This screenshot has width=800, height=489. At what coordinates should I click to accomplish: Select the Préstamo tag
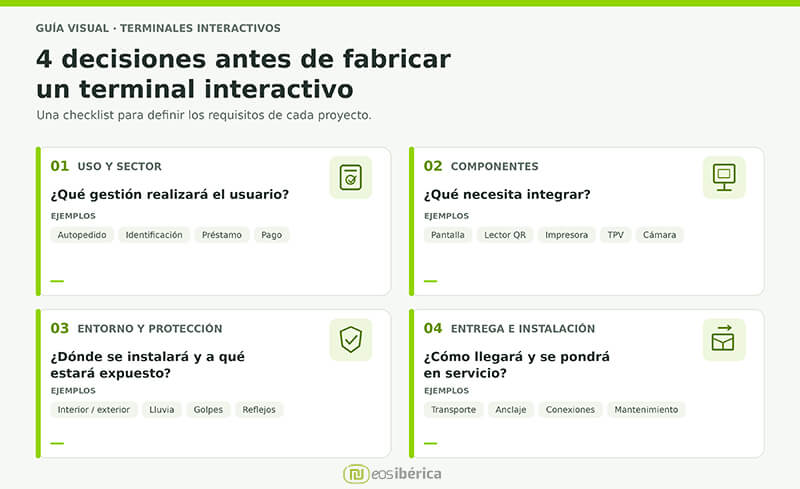[221, 235]
